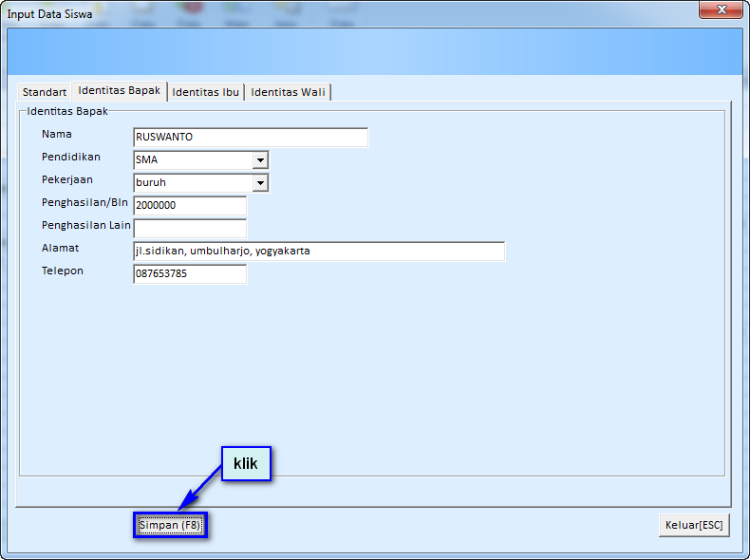Click the Keluar[ESC] button
The height and width of the screenshot is (560, 750).
point(694,525)
